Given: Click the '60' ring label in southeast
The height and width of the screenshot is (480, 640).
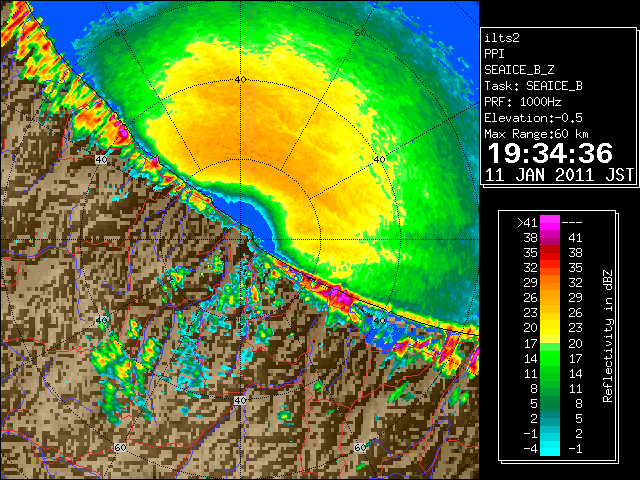Looking at the screenshot, I should tap(360, 447).
